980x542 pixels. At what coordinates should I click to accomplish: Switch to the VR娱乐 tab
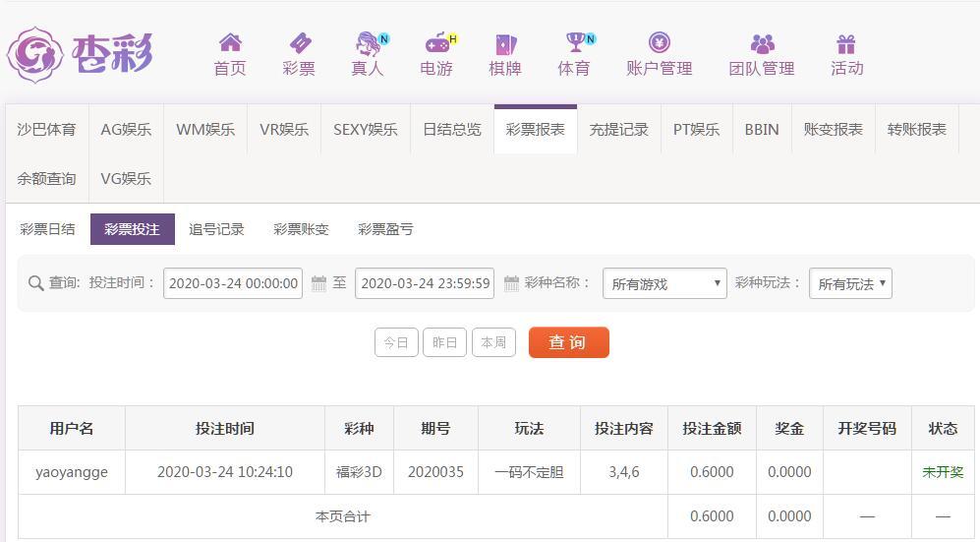(x=284, y=130)
